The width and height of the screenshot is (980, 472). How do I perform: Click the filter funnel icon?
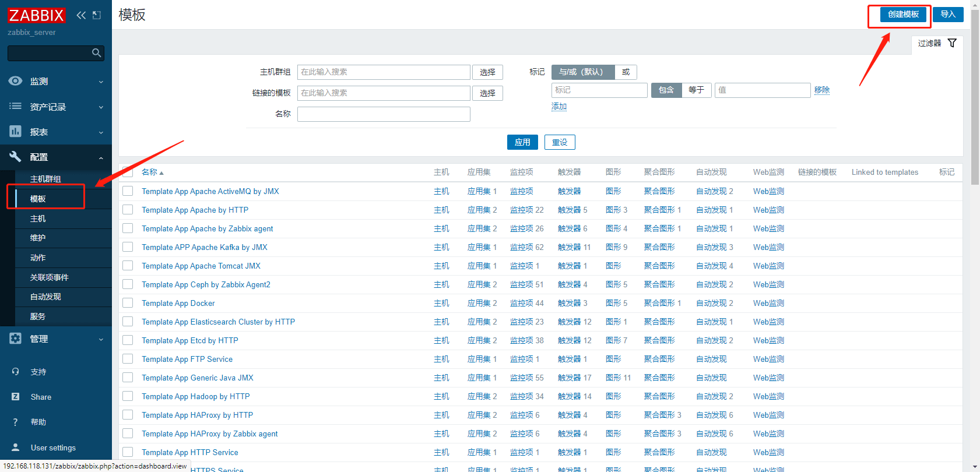point(952,43)
